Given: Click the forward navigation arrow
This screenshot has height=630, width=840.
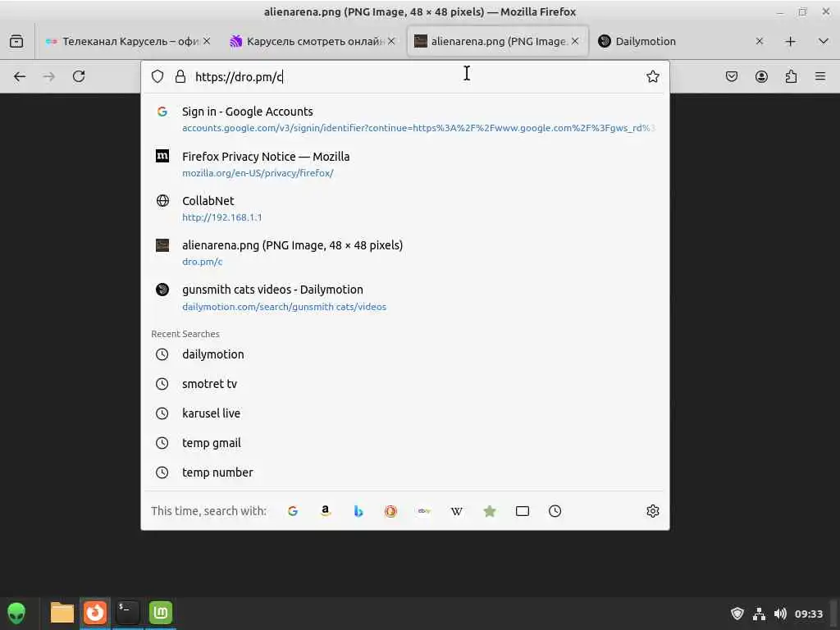Looking at the screenshot, I should click(48, 76).
